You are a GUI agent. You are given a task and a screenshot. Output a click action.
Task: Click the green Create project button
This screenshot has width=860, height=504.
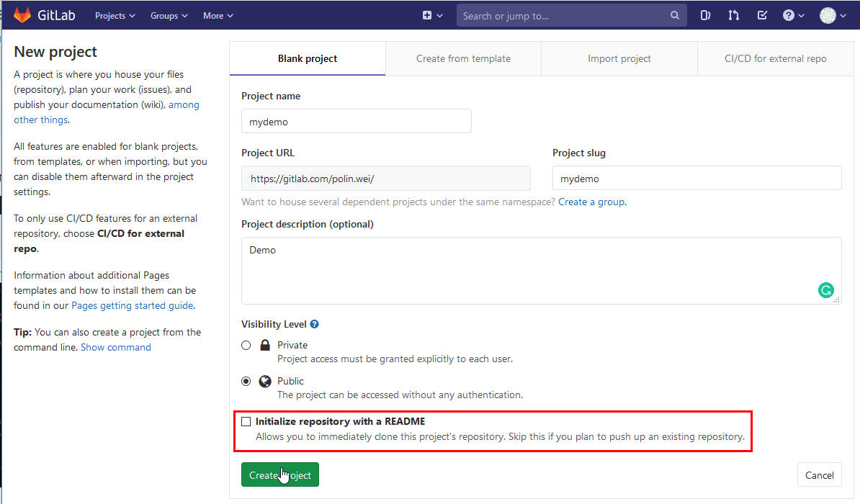coord(279,475)
